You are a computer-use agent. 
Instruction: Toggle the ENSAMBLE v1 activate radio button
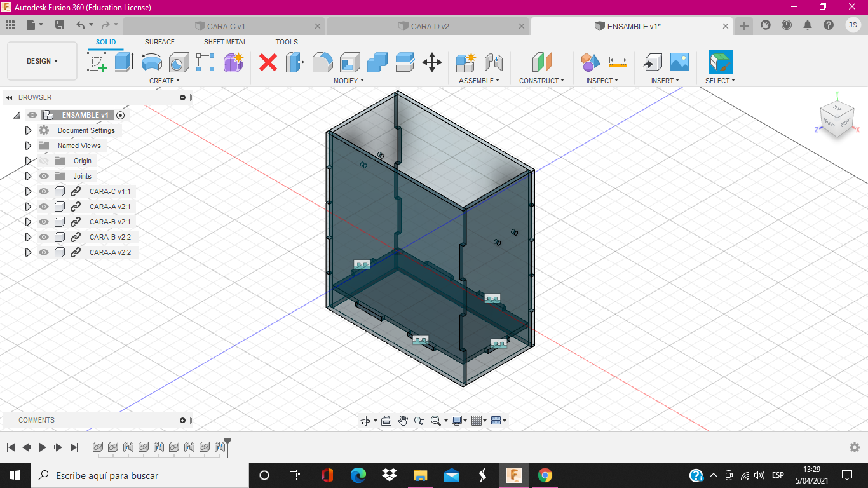pyautogui.click(x=121, y=115)
